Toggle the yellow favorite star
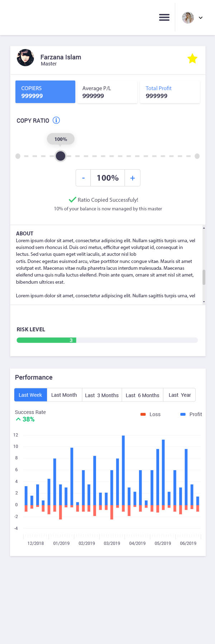 192,58
